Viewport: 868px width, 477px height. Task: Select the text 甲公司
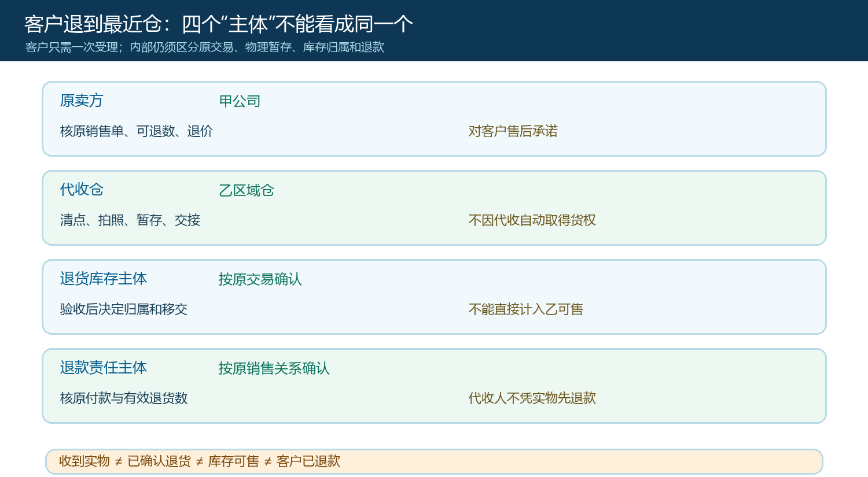click(240, 102)
